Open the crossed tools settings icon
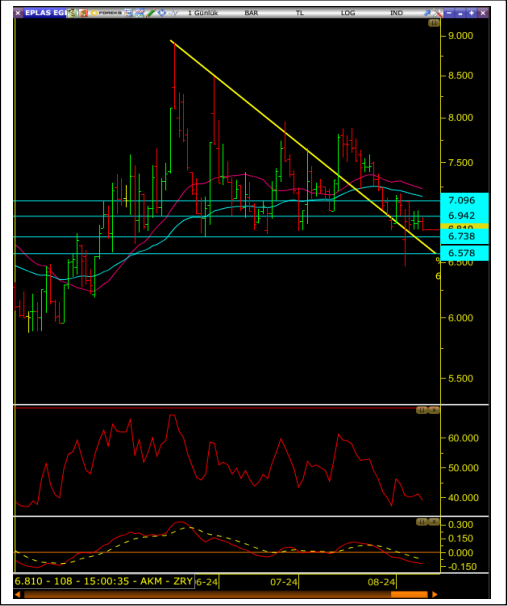507x606 pixels. pos(437,13)
